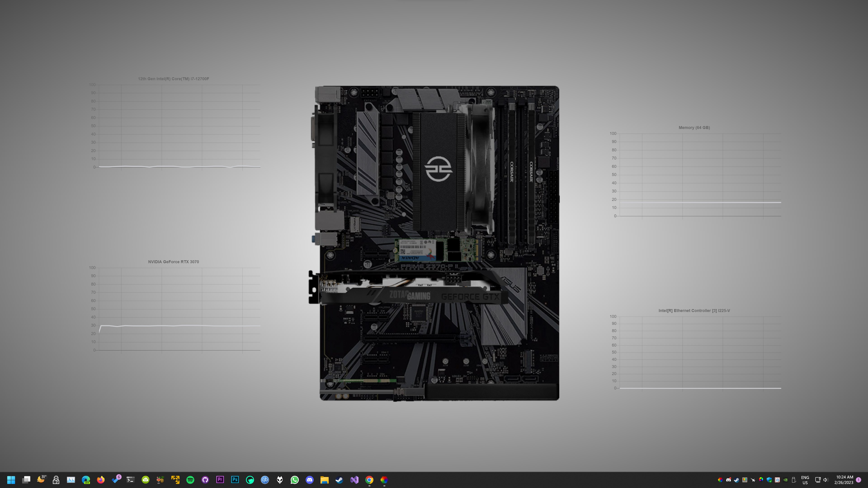This screenshot has width=868, height=488.
Task: Launch Adobe Premiere Pro
Action: pos(220,480)
